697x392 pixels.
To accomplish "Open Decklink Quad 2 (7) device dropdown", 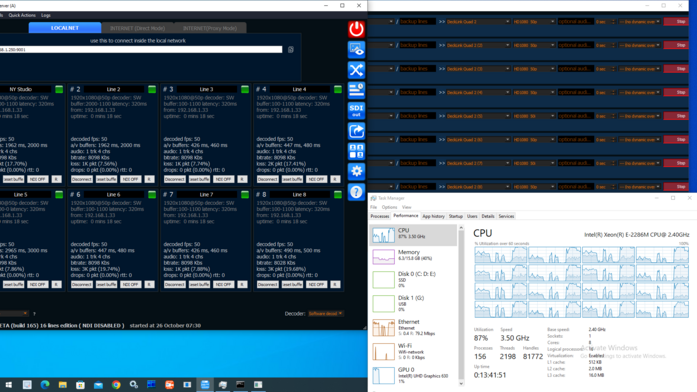I will point(478,163).
